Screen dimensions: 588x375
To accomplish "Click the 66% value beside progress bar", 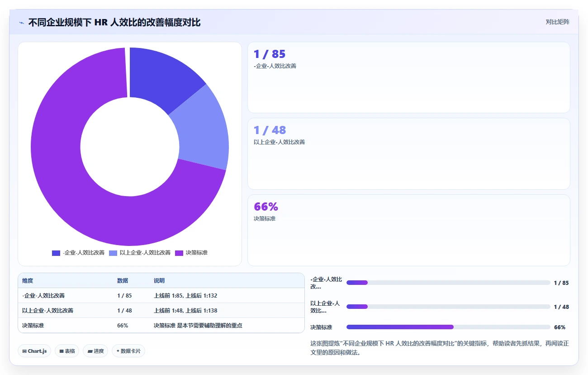I will (x=560, y=327).
